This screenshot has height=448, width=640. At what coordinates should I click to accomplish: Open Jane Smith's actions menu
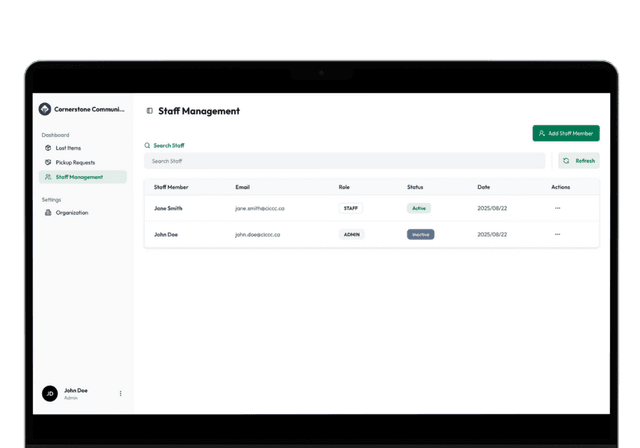(x=557, y=208)
